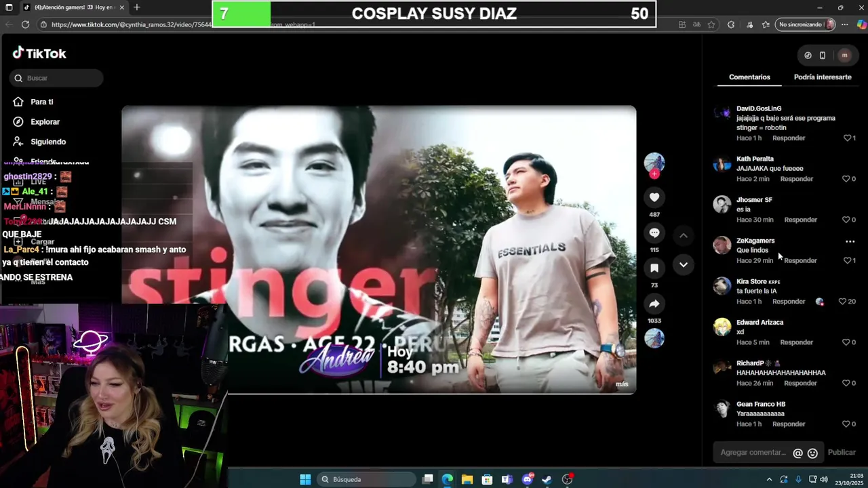The height and width of the screenshot is (488, 868).
Task: Open Steam from the taskbar
Action: coord(547,479)
